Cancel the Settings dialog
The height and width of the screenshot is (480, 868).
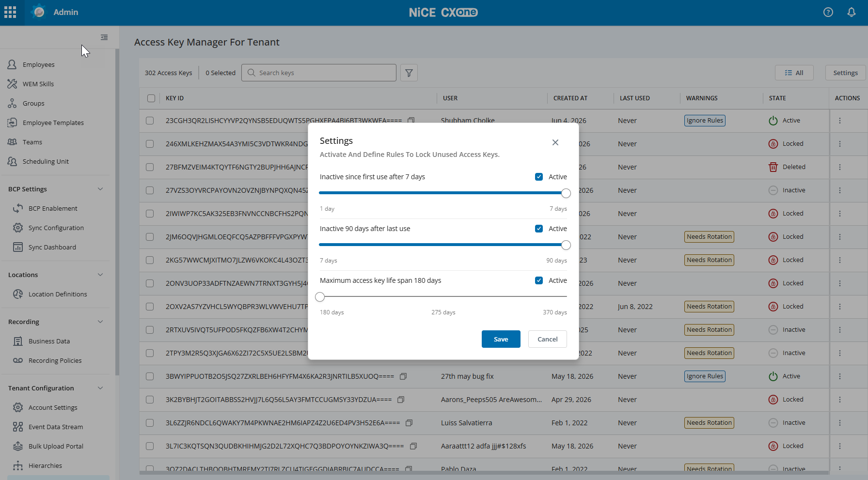pyautogui.click(x=547, y=339)
